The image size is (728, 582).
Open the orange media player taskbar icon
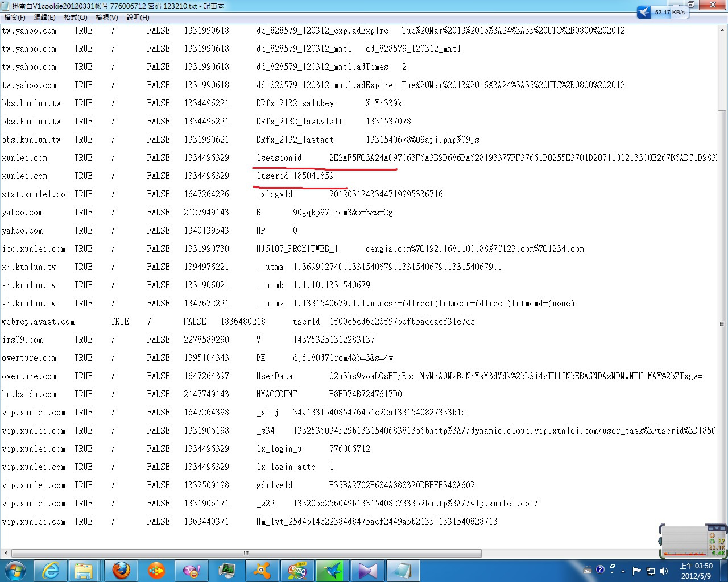pos(156,570)
